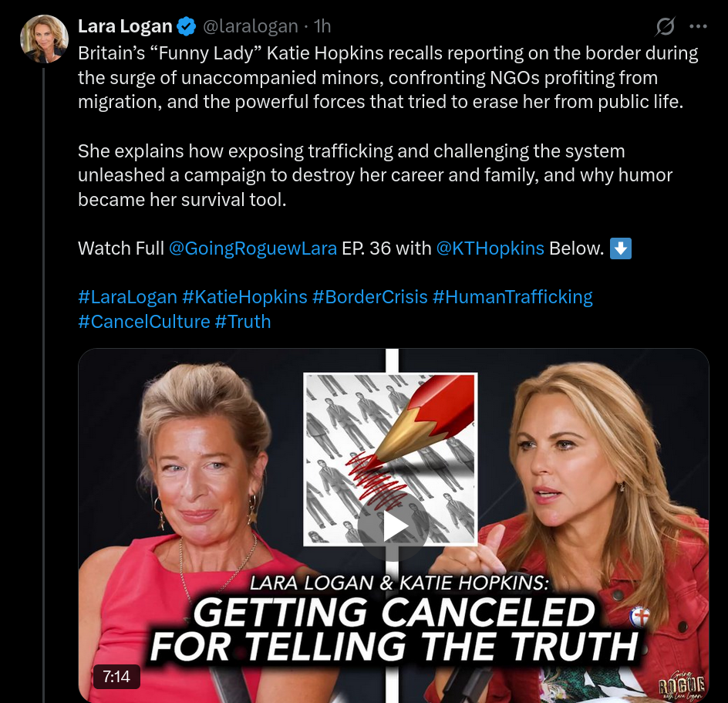Click the #HumanTrafficking hashtag
Viewport: 728px width, 703px height.
(x=513, y=297)
